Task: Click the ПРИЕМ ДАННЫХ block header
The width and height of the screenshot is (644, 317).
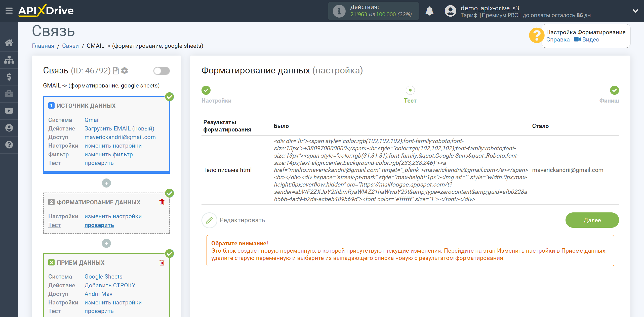Action: [80, 262]
